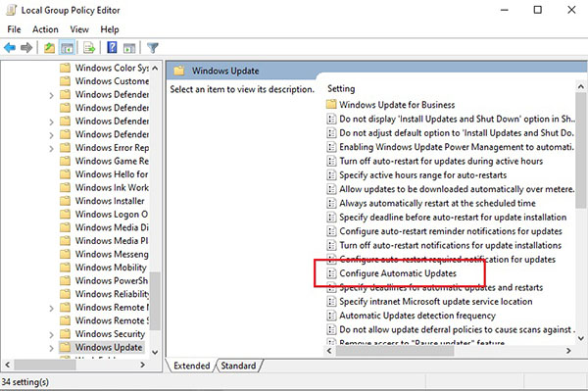588x391 pixels.
Task: Click settings list horizontal scroll left arrow
Action: coord(329,351)
